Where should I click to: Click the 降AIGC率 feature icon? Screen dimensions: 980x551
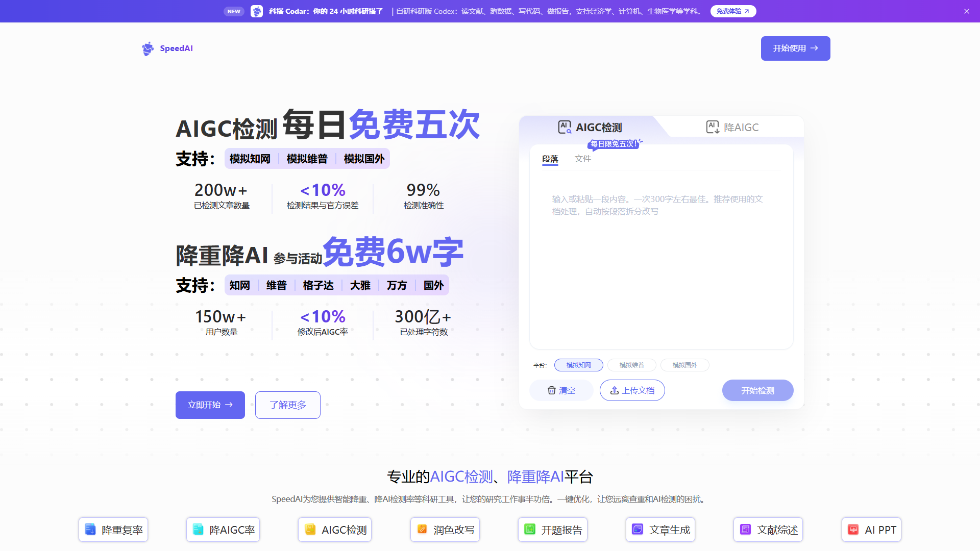click(198, 529)
